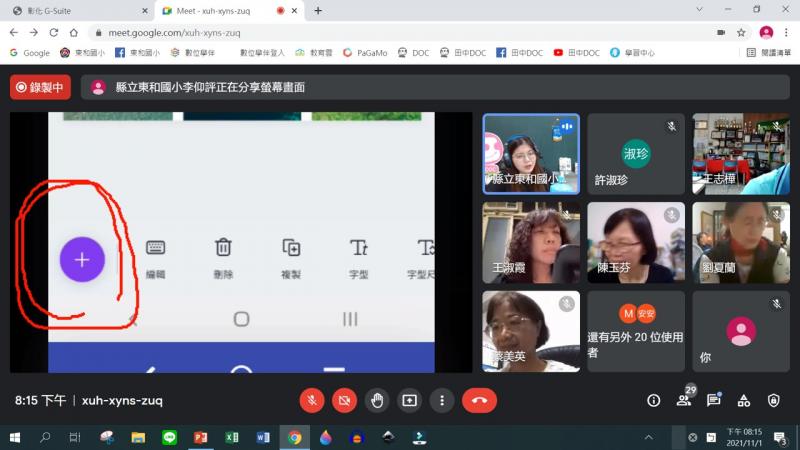
Task: Open the 數位學伴 bookmark
Action: (x=192, y=53)
